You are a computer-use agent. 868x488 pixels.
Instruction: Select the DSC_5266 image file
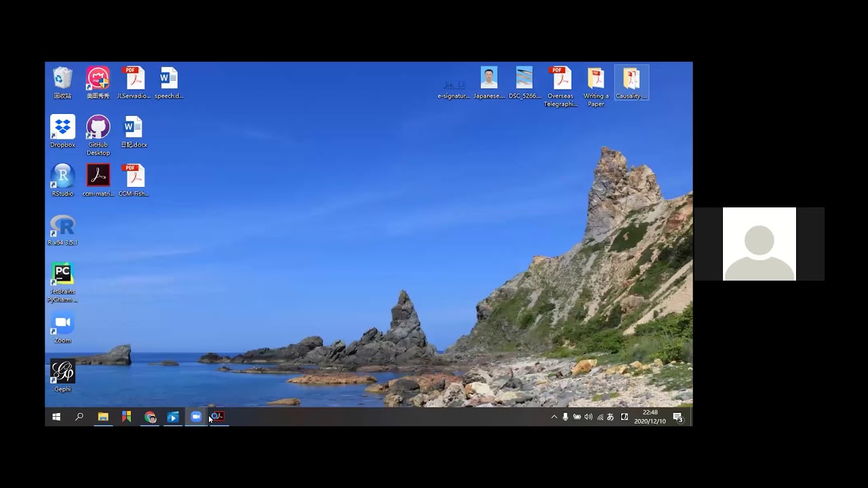coord(525,83)
